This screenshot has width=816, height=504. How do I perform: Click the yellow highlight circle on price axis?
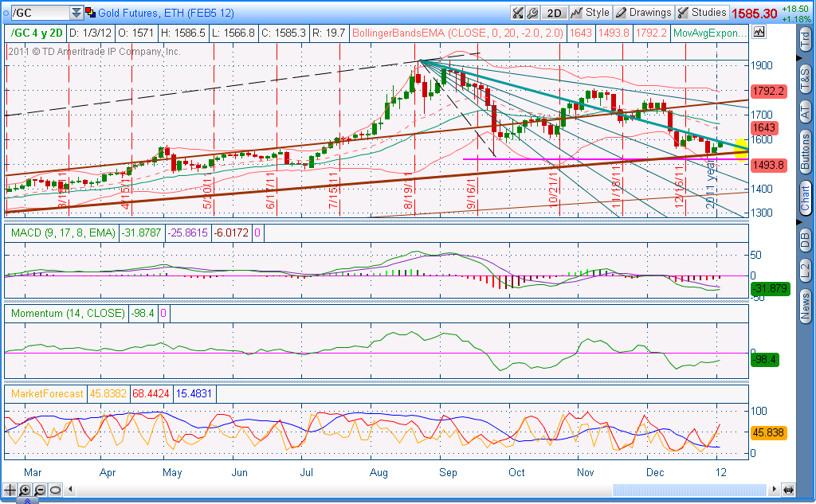coord(741,149)
